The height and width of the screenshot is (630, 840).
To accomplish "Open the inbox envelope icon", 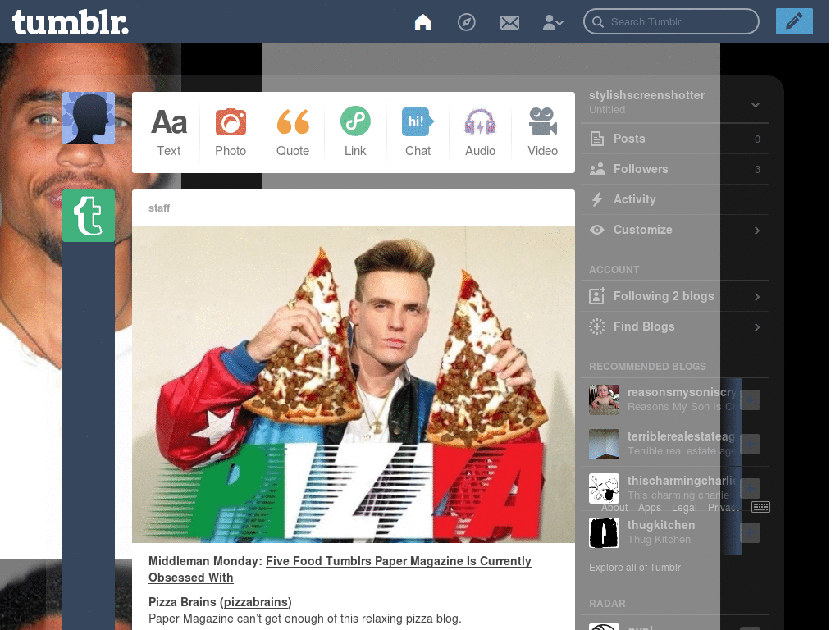I will point(509,22).
